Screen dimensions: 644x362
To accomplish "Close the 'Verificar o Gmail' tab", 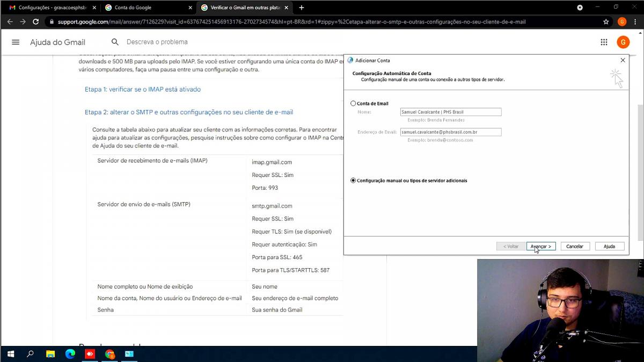I will click(287, 8).
